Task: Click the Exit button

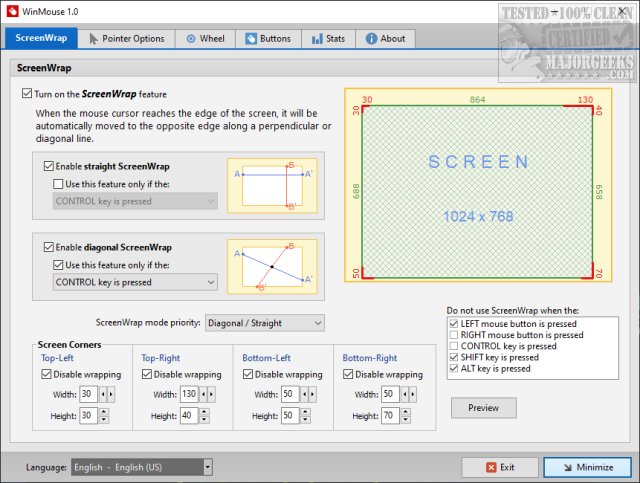Action: pos(500,467)
